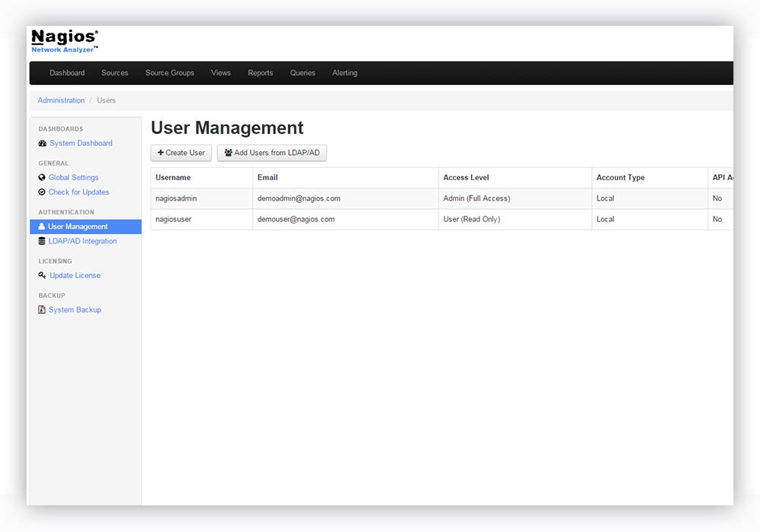Click the GENERAL sidebar section label
This screenshot has width=760, height=532.
pos(53,163)
